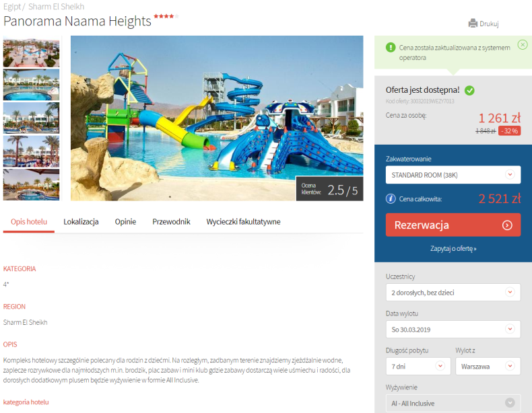Click the hotel star rating icons

tap(166, 16)
